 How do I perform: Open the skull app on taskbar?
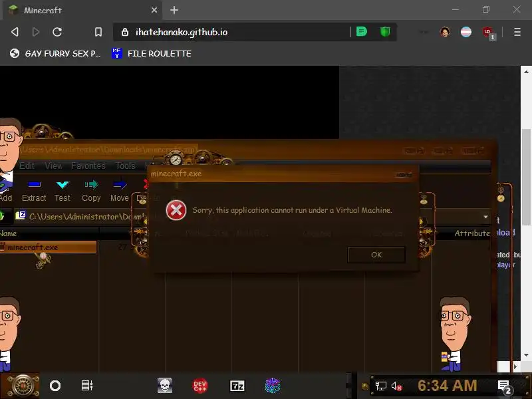(165, 386)
